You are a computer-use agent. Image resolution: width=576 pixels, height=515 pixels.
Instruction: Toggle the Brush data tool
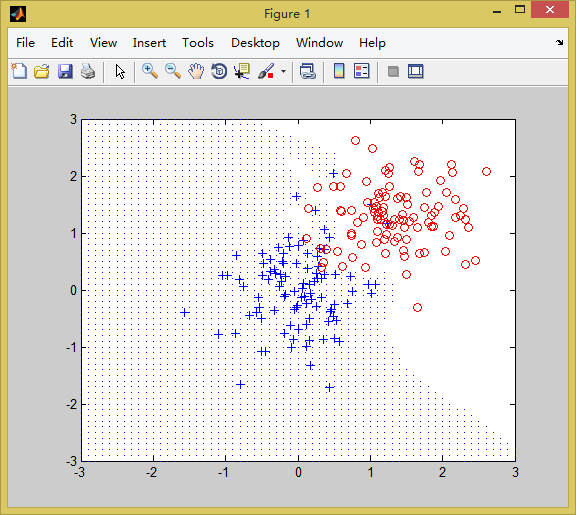tap(266, 71)
